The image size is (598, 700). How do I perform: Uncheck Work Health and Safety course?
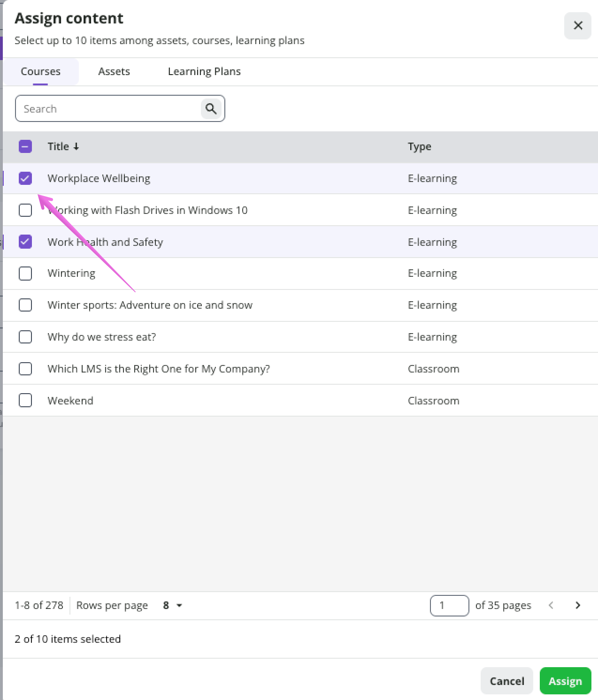coord(25,242)
